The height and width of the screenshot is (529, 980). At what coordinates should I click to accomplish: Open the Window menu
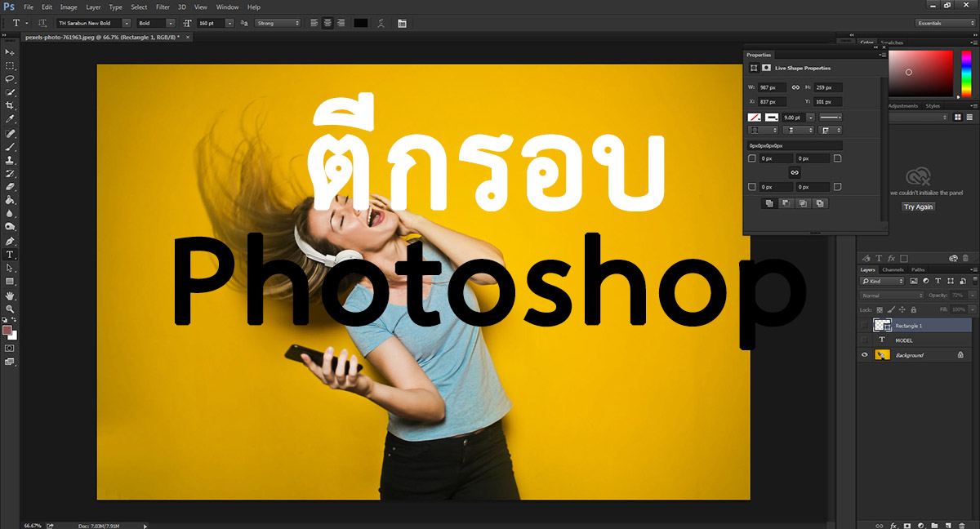[227, 7]
